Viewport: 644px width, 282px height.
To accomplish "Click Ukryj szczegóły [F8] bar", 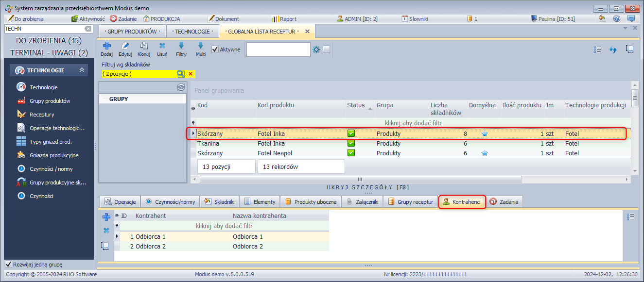I will coord(368,187).
